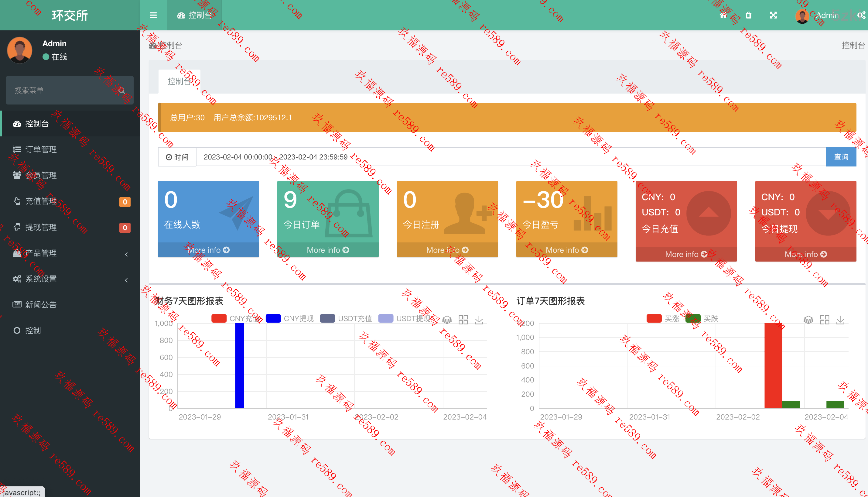The height and width of the screenshot is (497, 868).
Task: Open data view icon on 订单7天图形报表
Action: click(808, 320)
